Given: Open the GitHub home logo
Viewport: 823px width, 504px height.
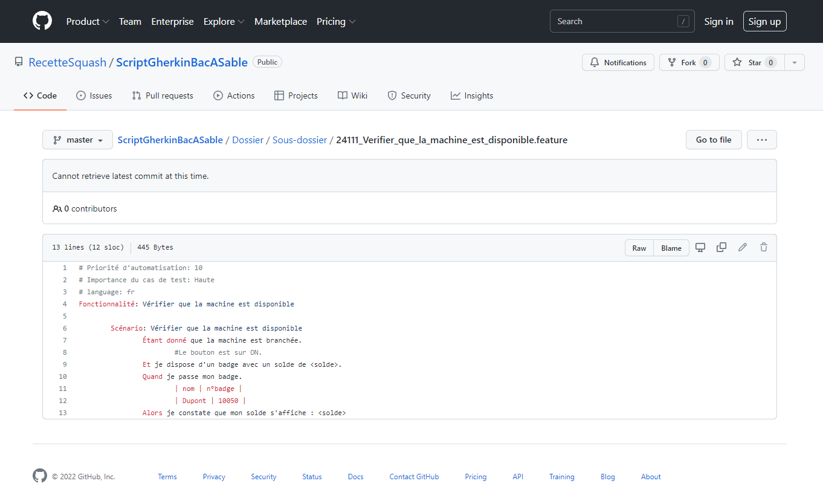Looking at the screenshot, I should pos(42,21).
